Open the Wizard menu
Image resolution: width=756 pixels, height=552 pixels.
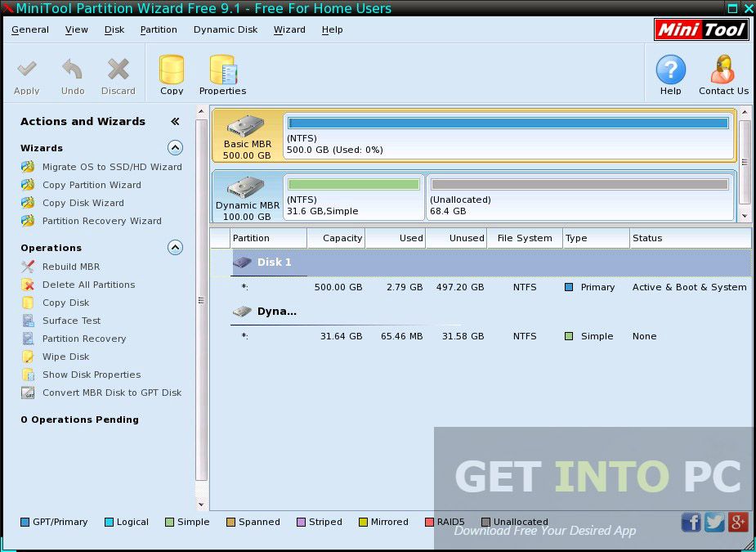tap(289, 29)
